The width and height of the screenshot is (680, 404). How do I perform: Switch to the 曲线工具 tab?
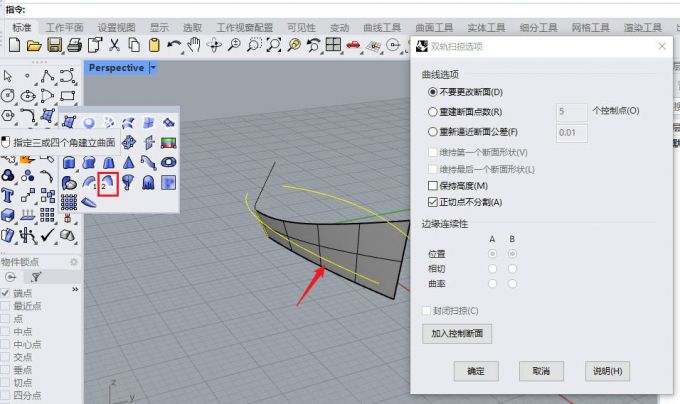coord(382,28)
